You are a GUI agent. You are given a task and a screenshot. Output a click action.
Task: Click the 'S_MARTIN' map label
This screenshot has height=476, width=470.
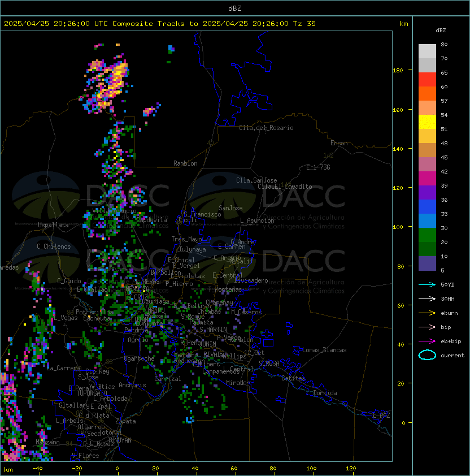click(213, 330)
